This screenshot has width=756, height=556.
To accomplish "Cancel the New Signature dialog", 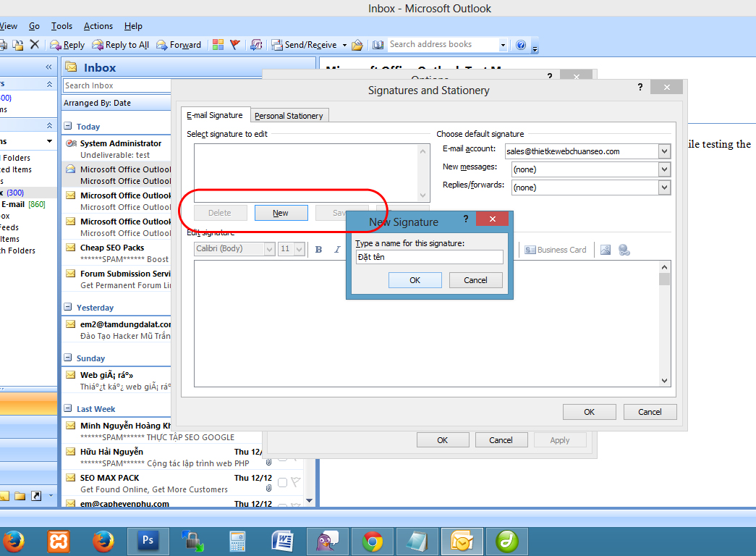I will (x=476, y=280).
